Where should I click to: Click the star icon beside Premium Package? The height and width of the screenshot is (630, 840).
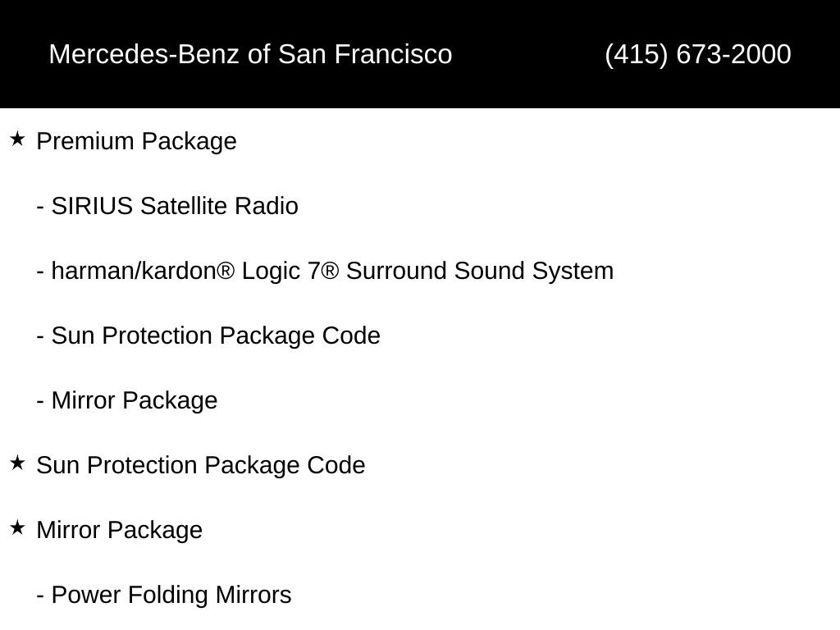click(17, 139)
